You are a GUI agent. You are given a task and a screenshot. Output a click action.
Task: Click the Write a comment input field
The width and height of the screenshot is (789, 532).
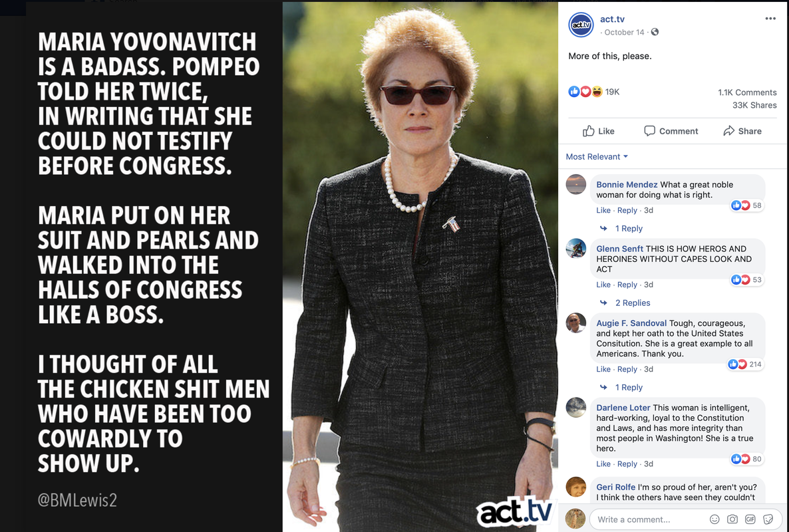pos(650,519)
